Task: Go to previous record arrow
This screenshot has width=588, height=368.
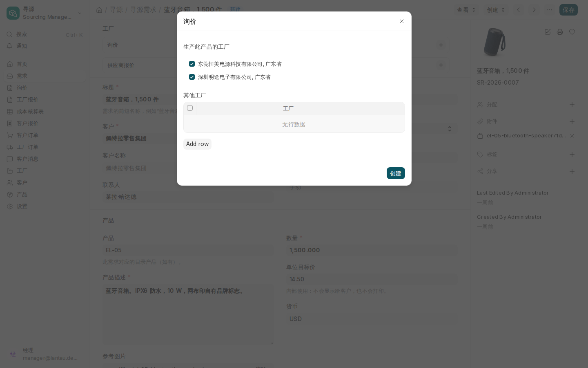Action: [519, 10]
